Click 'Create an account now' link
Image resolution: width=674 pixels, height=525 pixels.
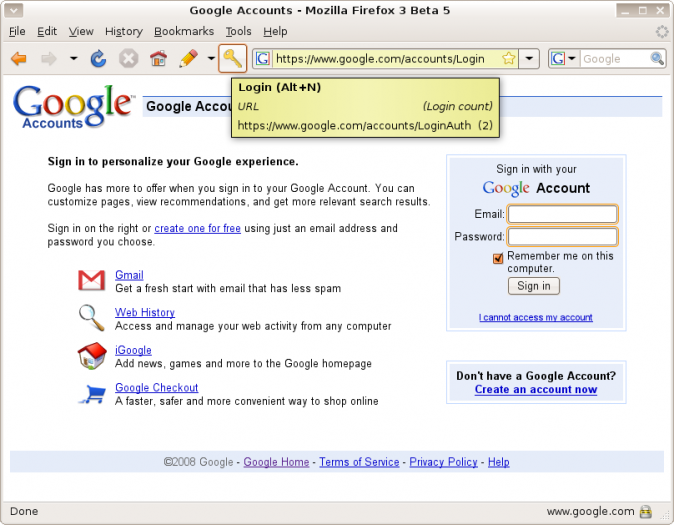(536, 390)
